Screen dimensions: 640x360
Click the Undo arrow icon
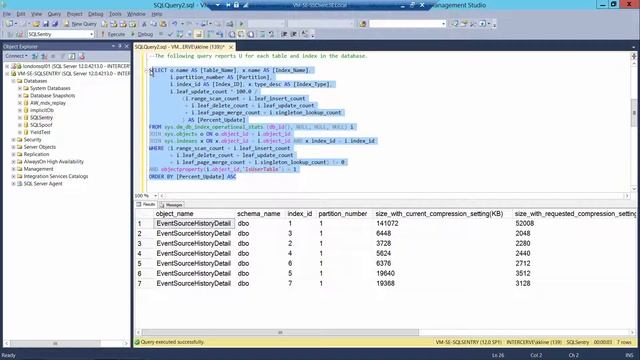[x=175, y=24]
